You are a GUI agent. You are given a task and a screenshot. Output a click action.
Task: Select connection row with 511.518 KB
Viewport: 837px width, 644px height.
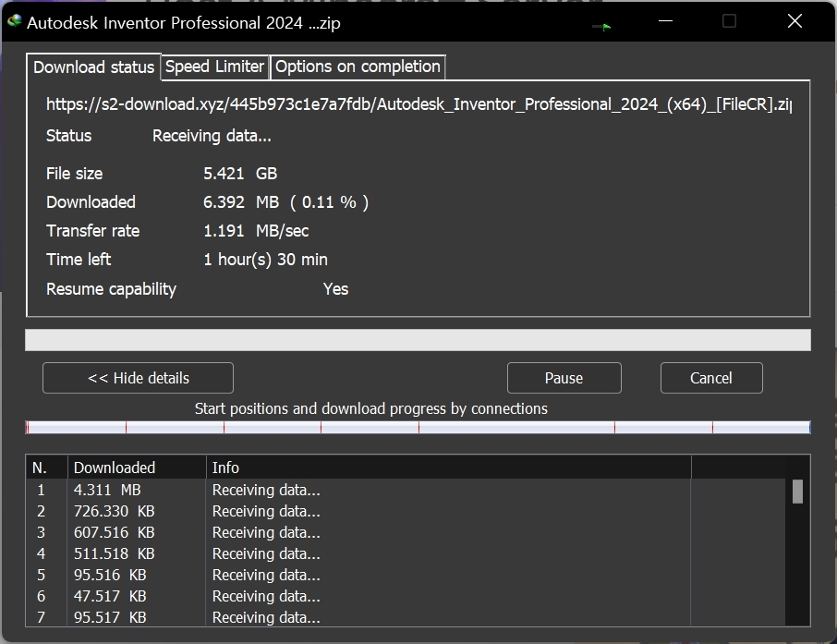[406, 553]
